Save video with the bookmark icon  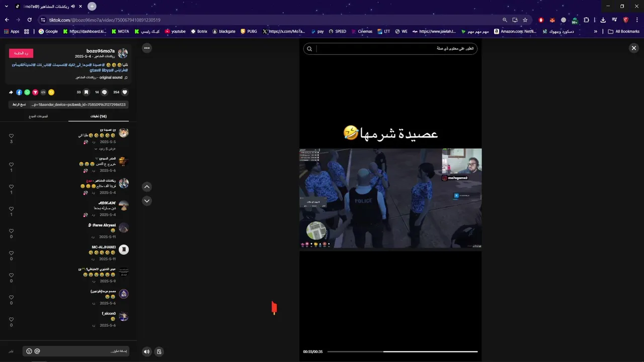pos(86,92)
